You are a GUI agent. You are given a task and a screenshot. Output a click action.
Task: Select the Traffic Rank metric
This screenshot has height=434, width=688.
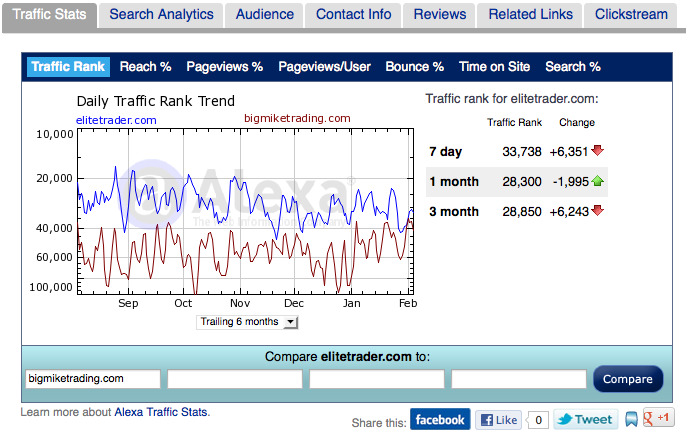coord(68,67)
